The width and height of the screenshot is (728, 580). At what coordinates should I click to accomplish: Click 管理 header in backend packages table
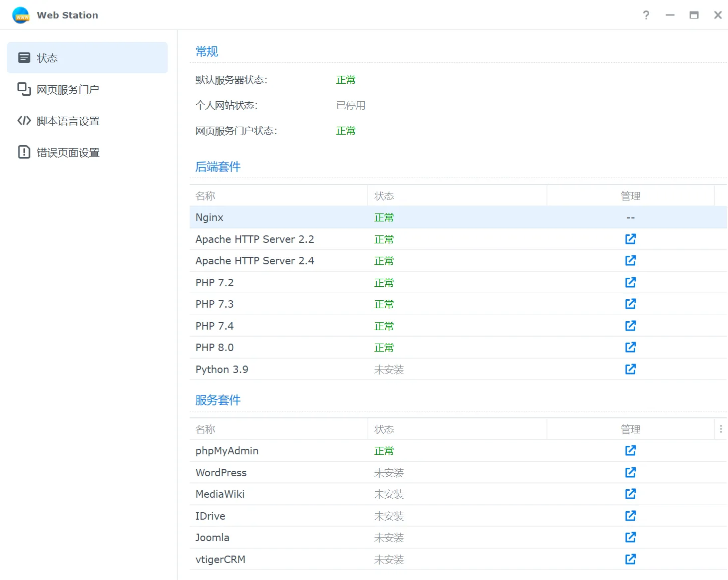[x=631, y=195]
